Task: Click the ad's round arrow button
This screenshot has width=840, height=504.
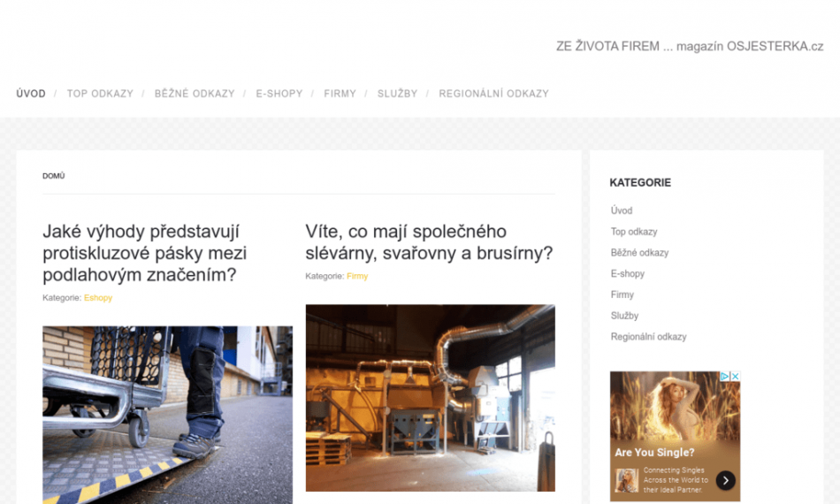Action: click(x=725, y=480)
